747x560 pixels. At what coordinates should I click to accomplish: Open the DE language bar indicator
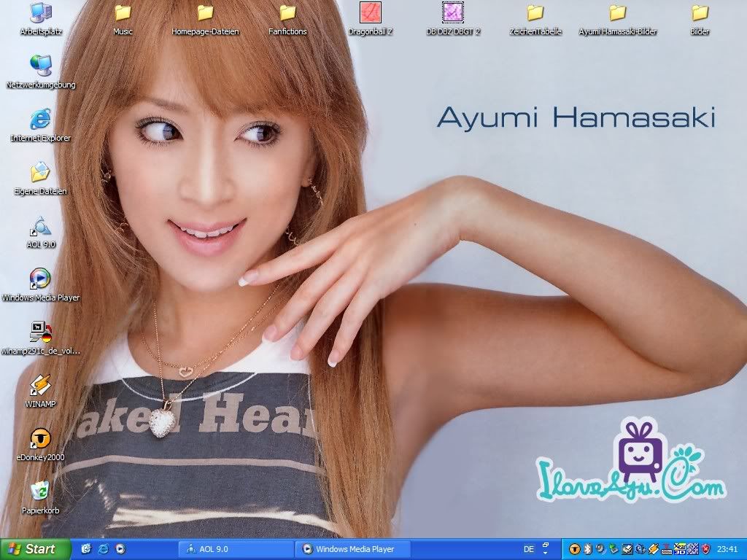529,549
